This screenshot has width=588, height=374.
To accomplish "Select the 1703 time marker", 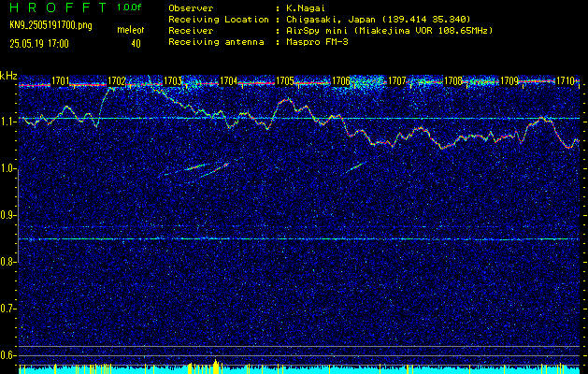I will click(173, 80).
